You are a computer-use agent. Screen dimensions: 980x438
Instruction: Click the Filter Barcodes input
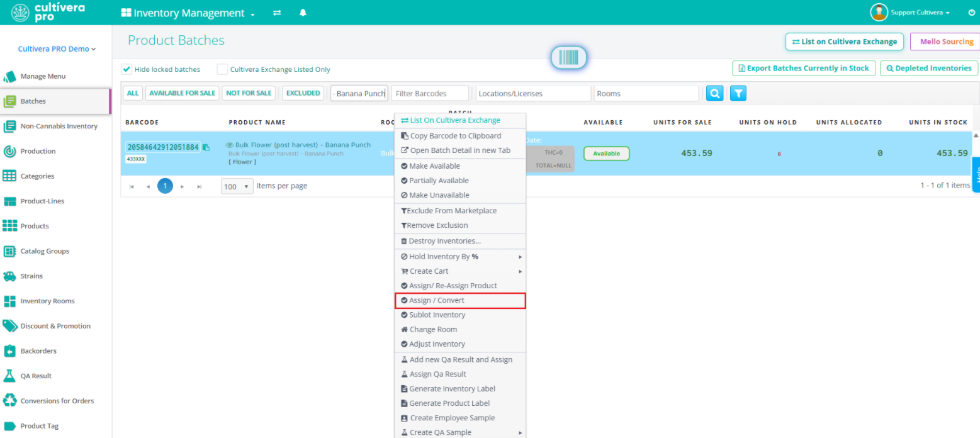430,93
